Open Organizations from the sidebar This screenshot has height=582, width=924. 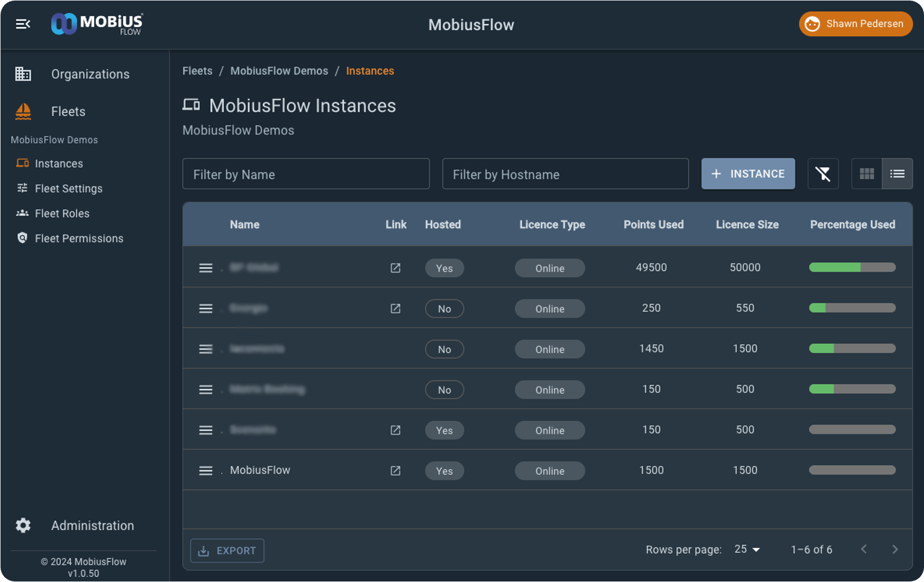pyautogui.click(x=90, y=74)
